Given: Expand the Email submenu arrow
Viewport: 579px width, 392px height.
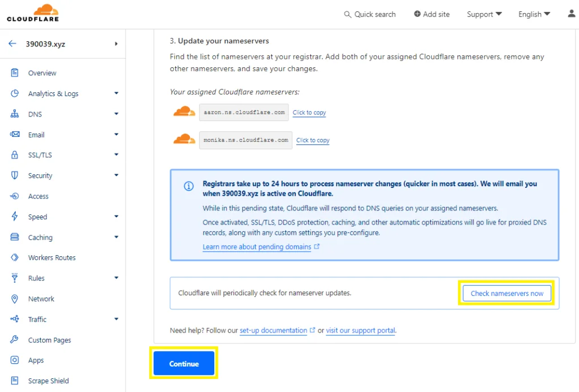Looking at the screenshot, I should click(x=116, y=134).
